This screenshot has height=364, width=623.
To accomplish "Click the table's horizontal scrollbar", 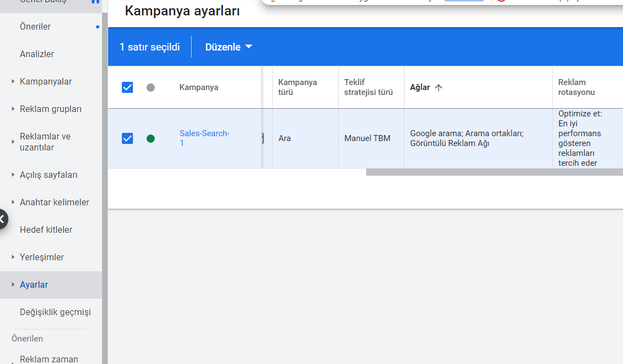I will click(x=494, y=172).
